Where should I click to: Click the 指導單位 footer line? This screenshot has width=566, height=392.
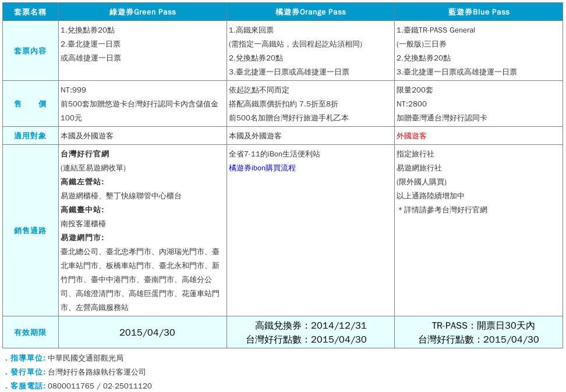[65, 358]
